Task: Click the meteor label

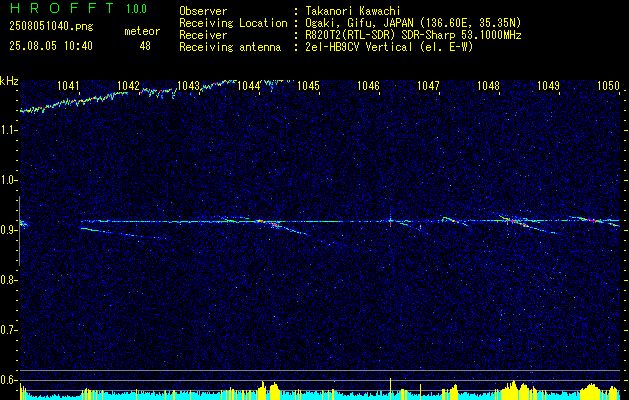Action: click(x=142, y=31)
